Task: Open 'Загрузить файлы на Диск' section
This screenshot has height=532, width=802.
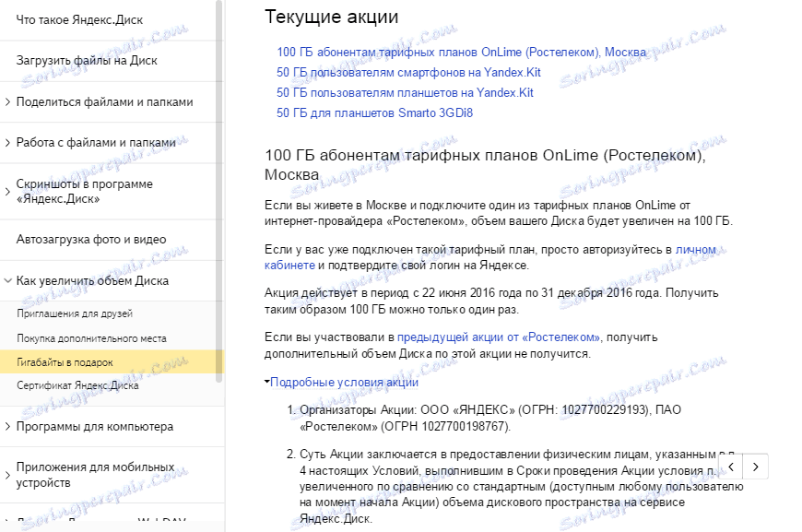Action: (x=87, y=60)
